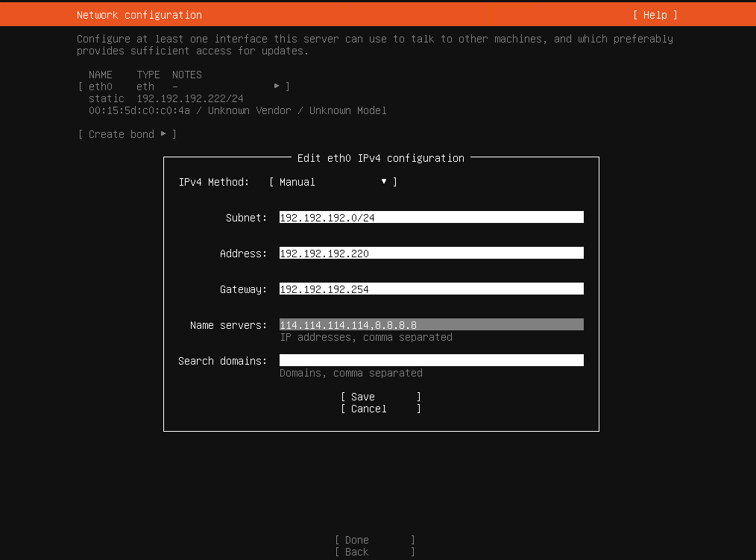The width and height of the screenshot is (756, 560).
Task: Click the MAC address Unknown Vendor line
Action: click(x=237, y=110)
